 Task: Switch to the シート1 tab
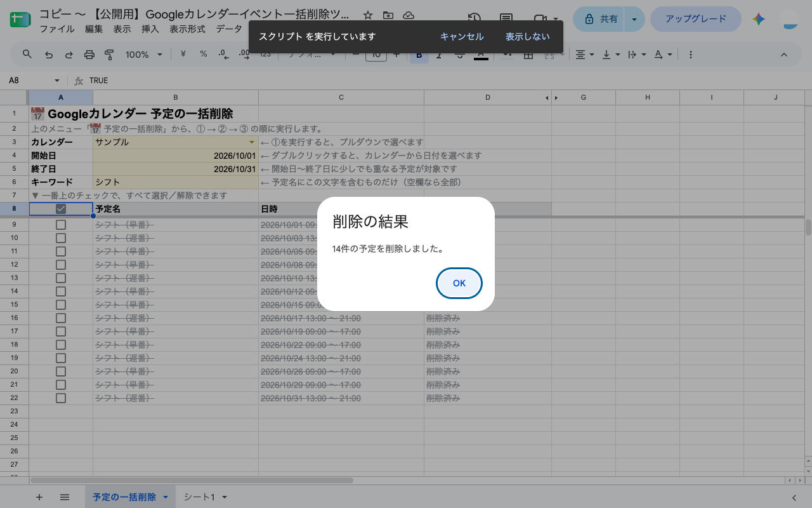(x=200, y=497)
